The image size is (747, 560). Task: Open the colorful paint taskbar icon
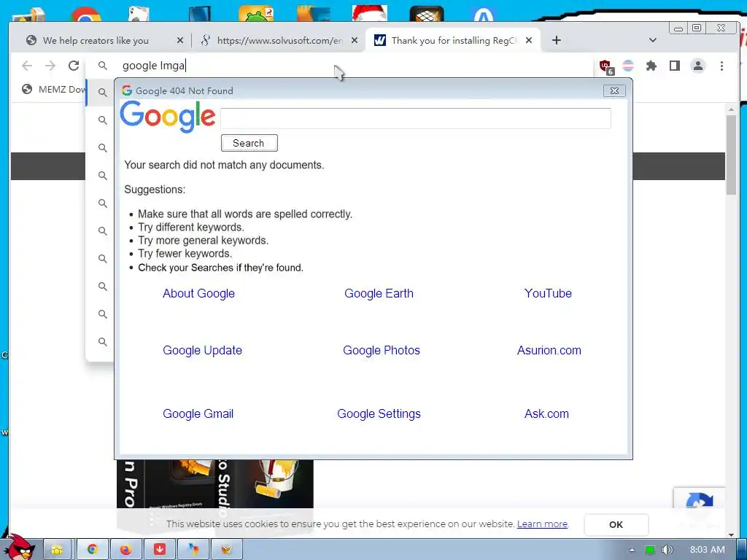[193, 550]
